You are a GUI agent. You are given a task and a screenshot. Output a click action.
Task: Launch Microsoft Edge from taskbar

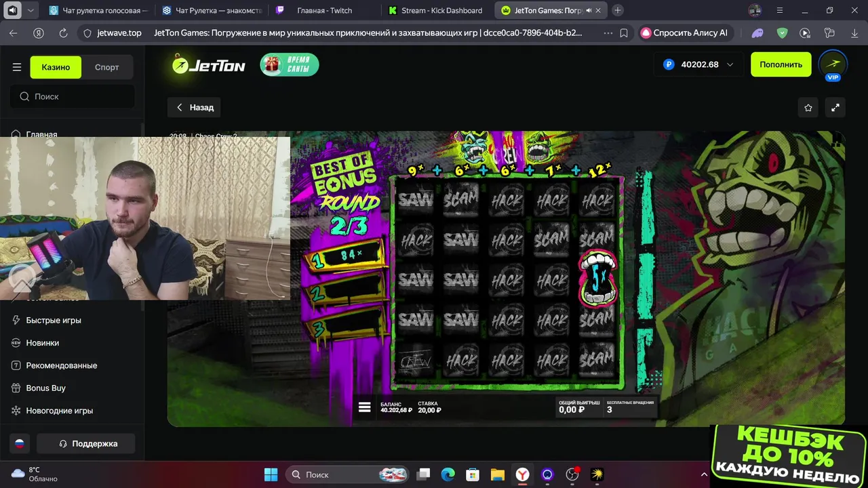(448, 475)
